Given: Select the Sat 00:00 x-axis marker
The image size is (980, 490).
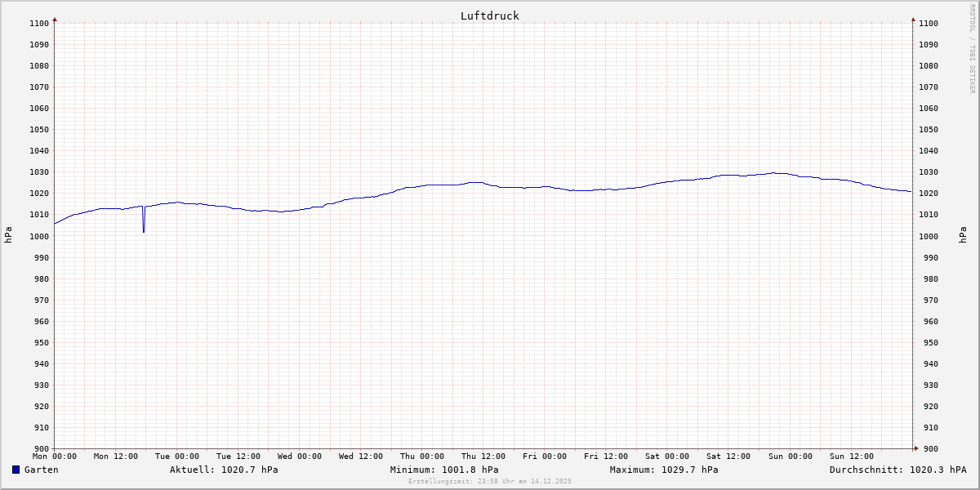Looking at the screenshot, I should 666,457.
